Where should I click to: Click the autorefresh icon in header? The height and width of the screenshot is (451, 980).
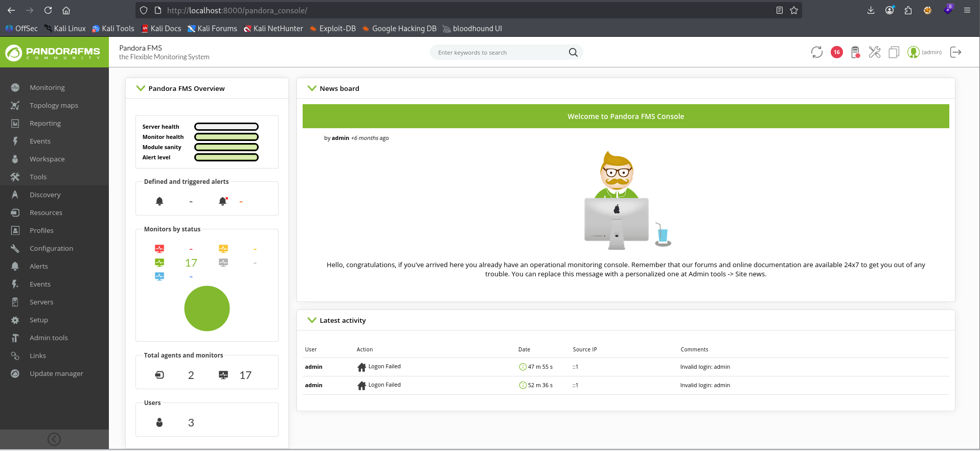(x=817, y=52)
